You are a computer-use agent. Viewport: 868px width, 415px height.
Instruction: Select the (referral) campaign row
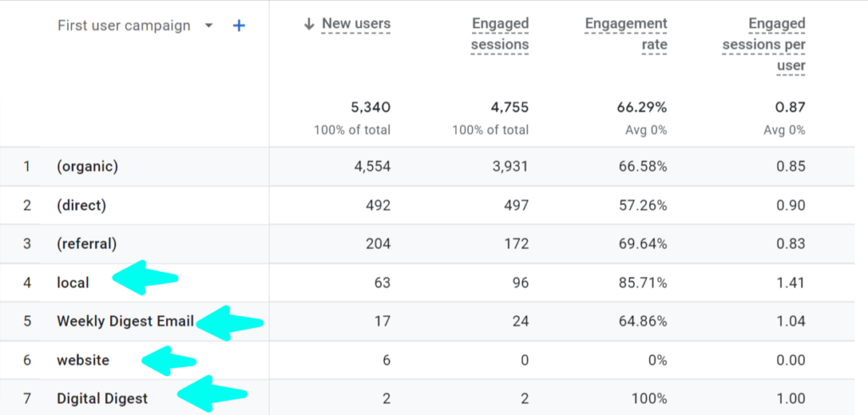pyautogui.click(x=427, y=244)
